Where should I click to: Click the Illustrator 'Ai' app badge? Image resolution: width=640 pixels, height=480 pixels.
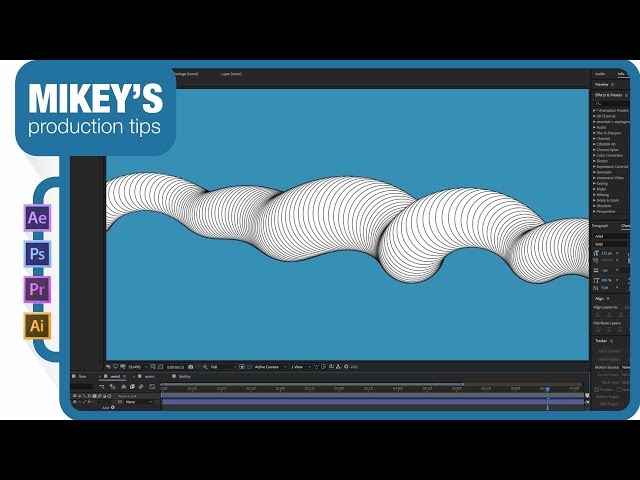click(37, 325)
